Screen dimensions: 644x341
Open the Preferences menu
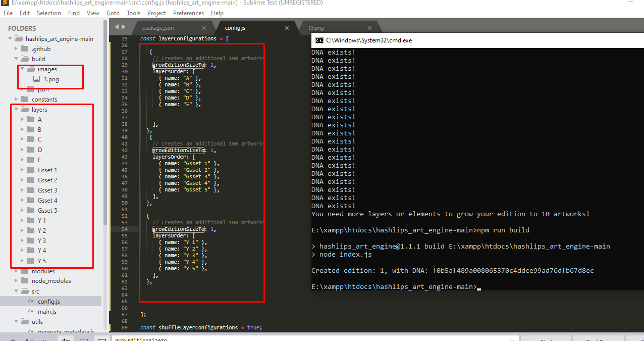[188, 13]
